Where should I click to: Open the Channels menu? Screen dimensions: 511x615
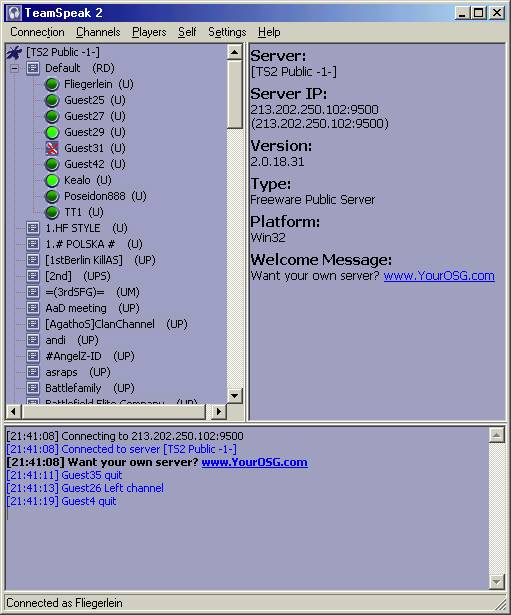point(98,32)
